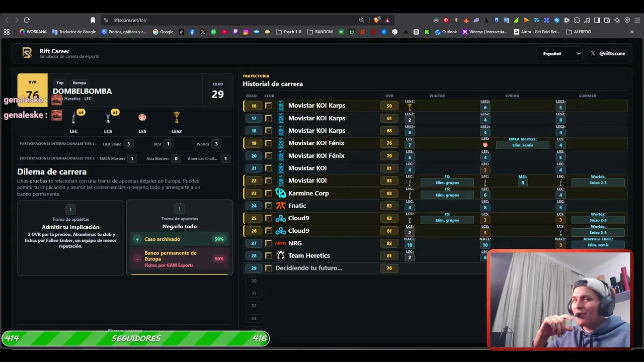Viewport: 644px width, 362px height.
Task: Click the streamer webcam overlay
Action: pos(559,300)
